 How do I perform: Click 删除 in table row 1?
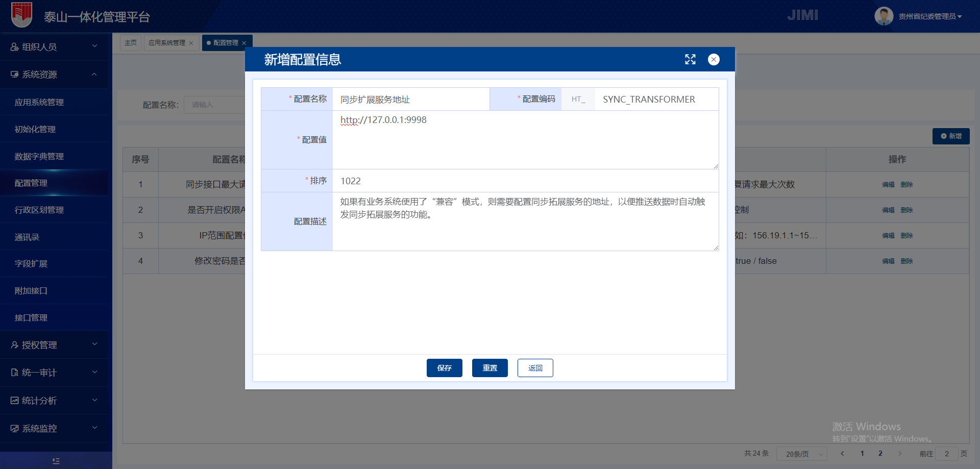pos(907,185)
